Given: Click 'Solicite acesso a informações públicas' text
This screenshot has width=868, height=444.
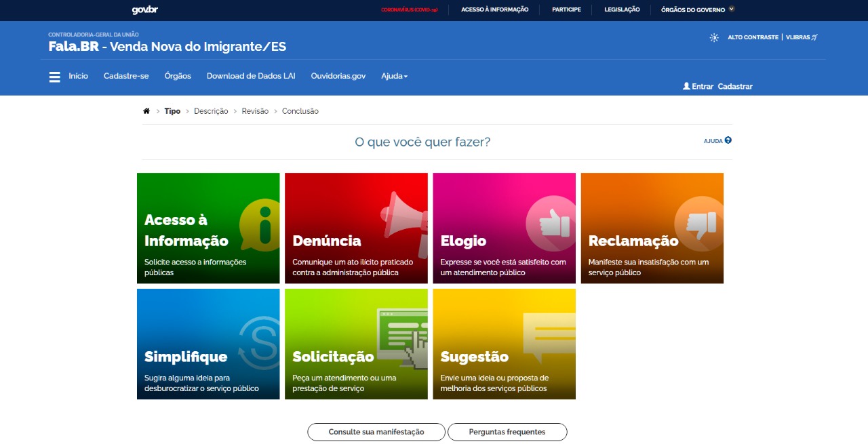Looking at the screenshot, I should (195, 267).
